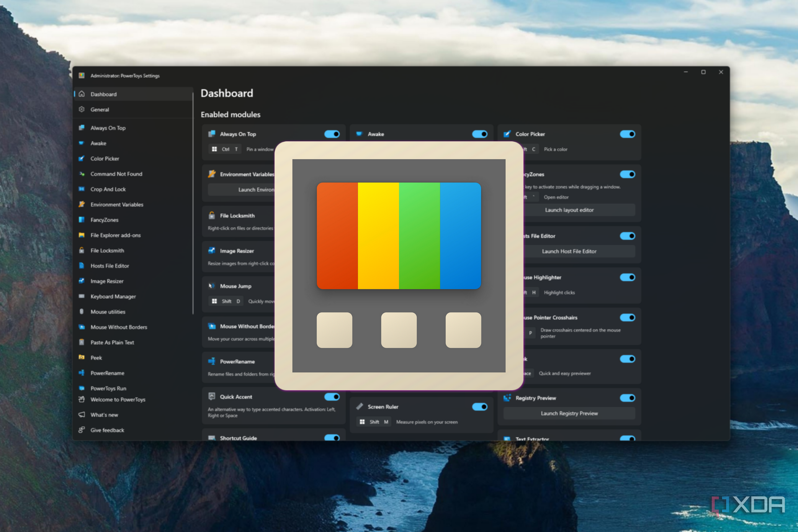The width and height of the screenshot is (798, 532).
Task: Select the Color Picker icon in the sidebar
Action: click(82, 158)
